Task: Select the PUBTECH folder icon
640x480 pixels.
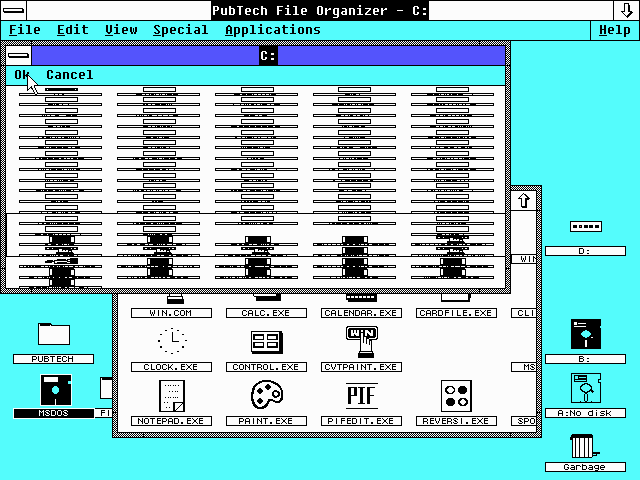Action: click(x=53, y=334)
